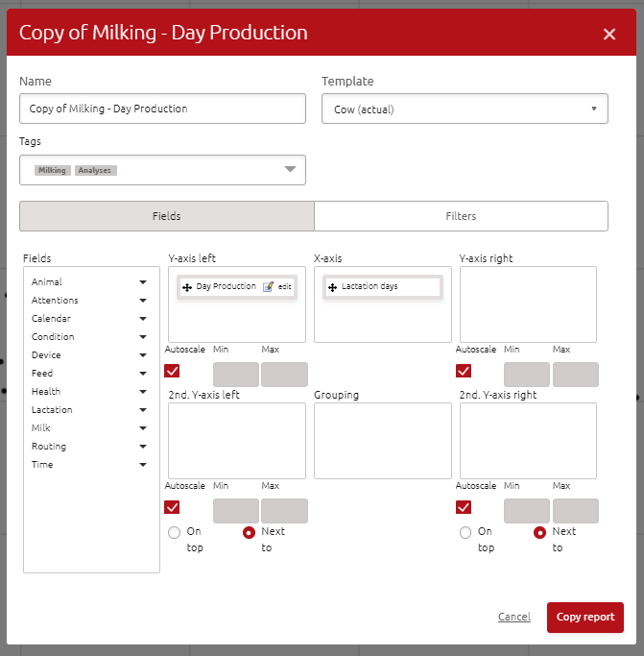Screen dimensions: 644x656
Task: Click the empty Y-axis right drop box
Action: pos(528,304)
